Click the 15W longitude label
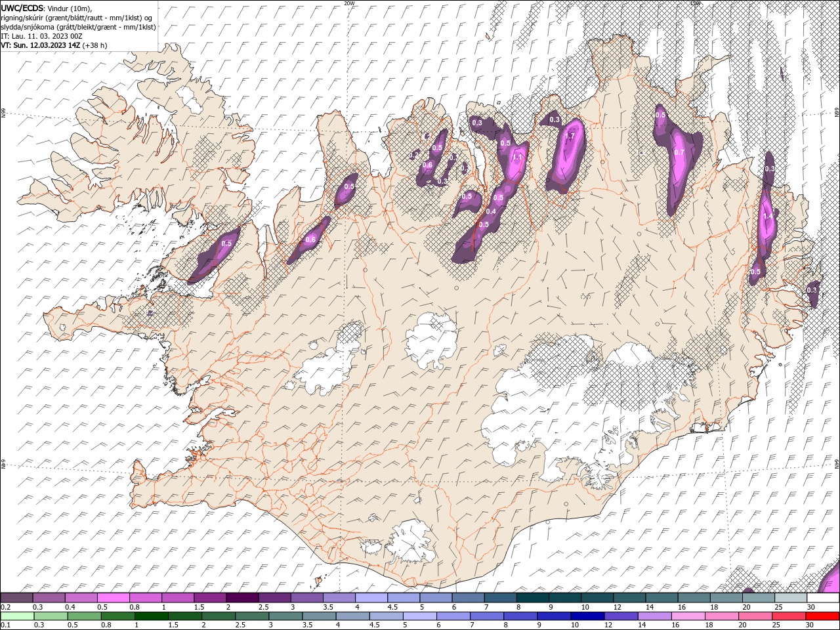 (696, 3)
